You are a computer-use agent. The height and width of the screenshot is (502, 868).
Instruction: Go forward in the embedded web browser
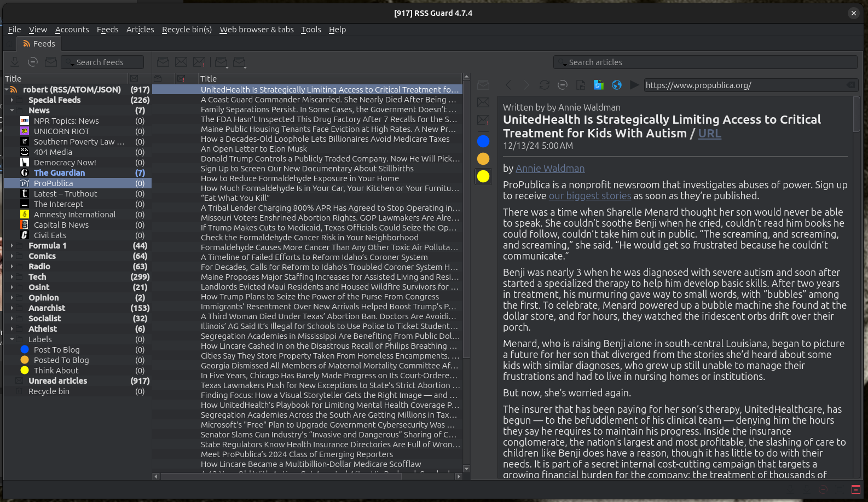point(526,85)
